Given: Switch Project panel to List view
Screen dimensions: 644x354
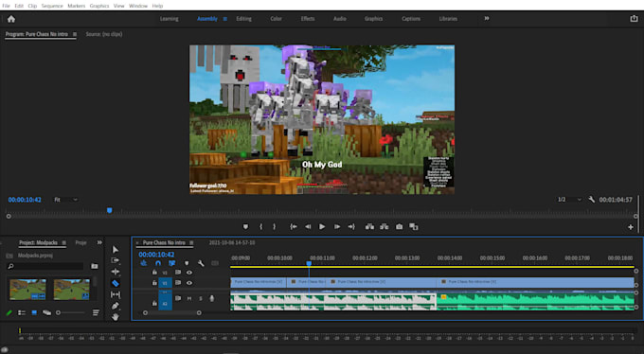Looking at the screenshot, I should (x=22, y=313).
